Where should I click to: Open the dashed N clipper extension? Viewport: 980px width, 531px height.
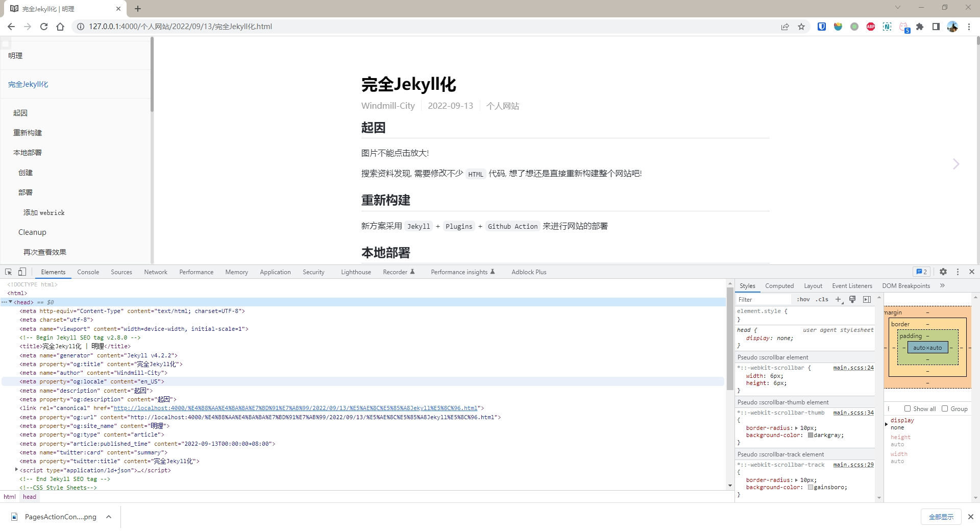click(x=887, y=27)
